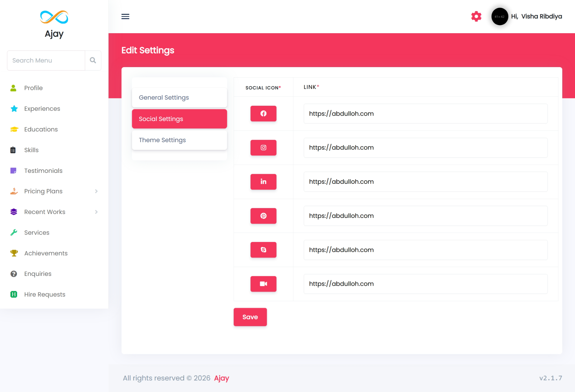Click the Facebook social icon button
Viewport: 575px width, 392px height.
pos(263,113)
